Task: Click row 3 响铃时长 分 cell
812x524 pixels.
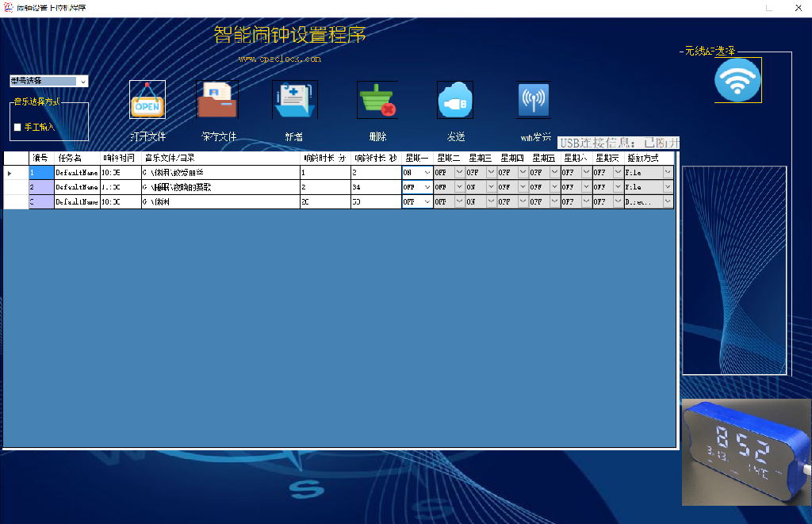Action: tap(325, 201)
